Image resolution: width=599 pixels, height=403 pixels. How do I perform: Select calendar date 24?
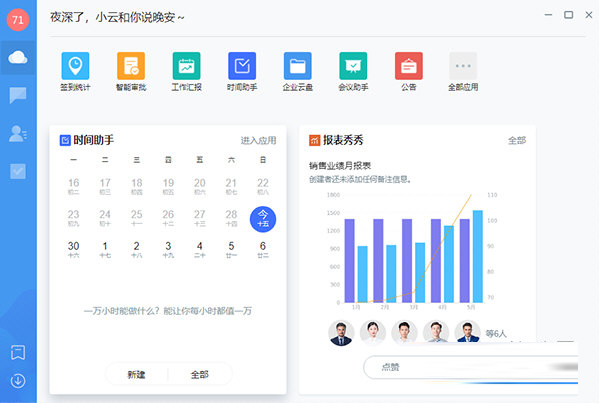[105, 218]
